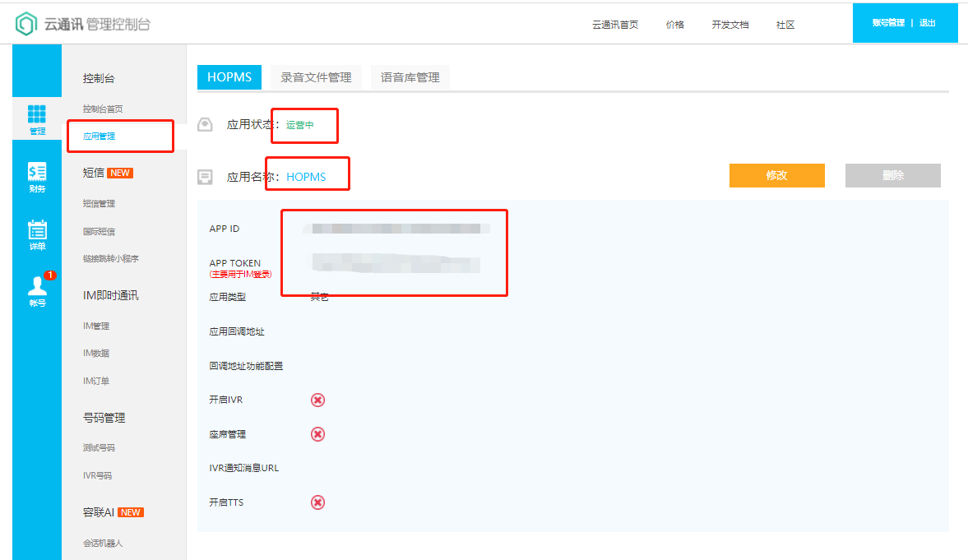The height and width of the screenshot is (560, 968).
Task: Click the 退出 logout link
Action: [927, 23]
